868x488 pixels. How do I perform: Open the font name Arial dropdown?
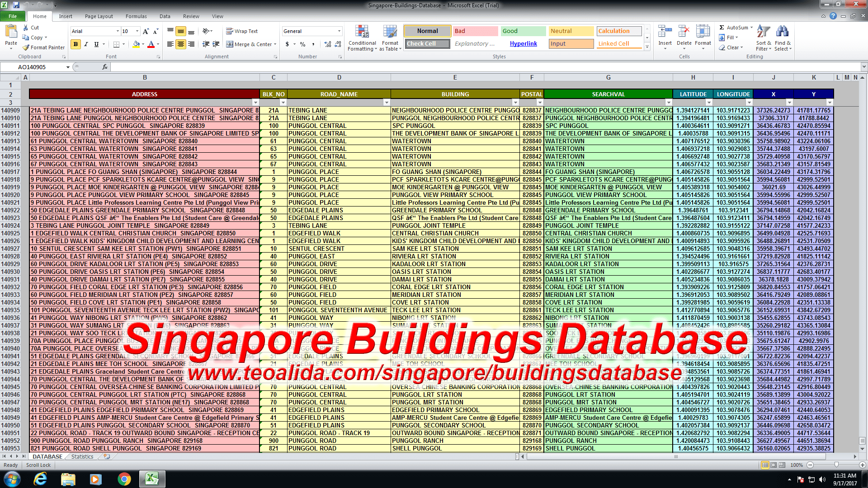click(118, 31)
